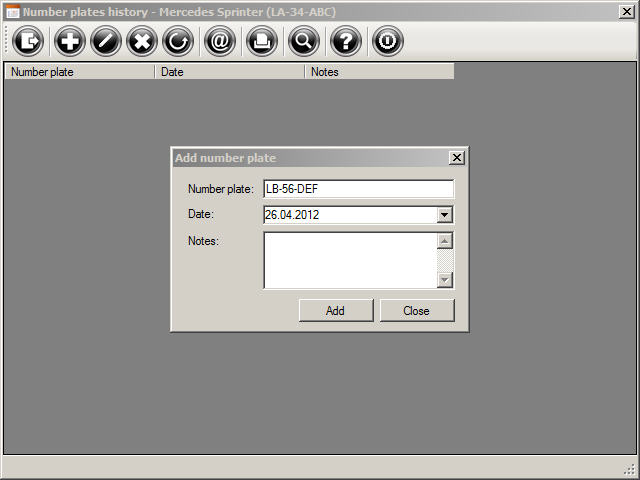The height and width of the screenshot is (480, 640).
Task: Click inside the Notes text area
Action: point(349,260)
